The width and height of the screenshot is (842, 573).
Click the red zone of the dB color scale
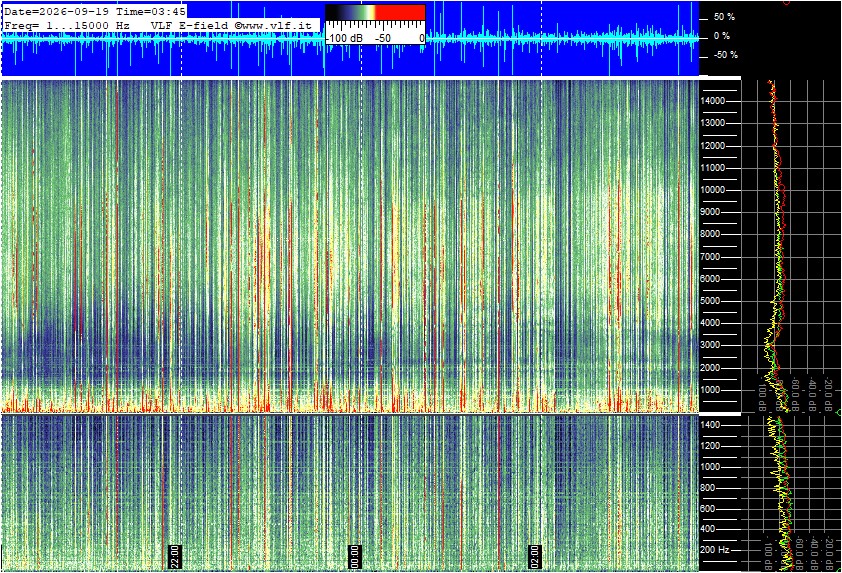coord(400,12)
